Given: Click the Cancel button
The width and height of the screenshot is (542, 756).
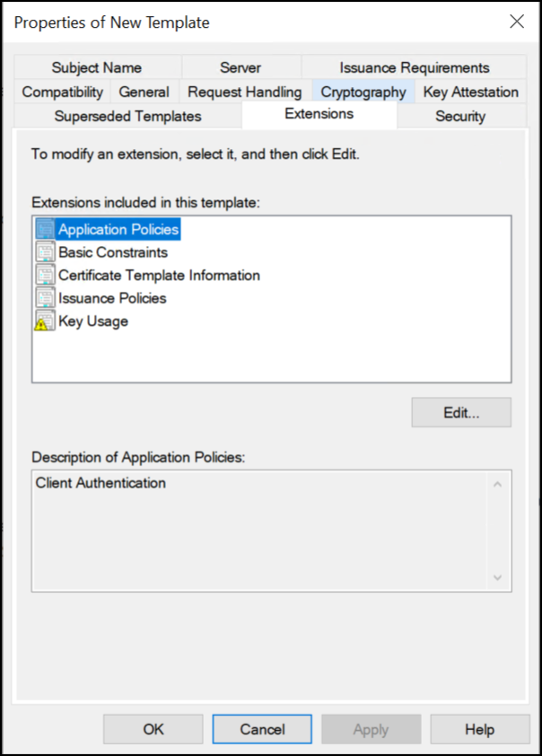Looking at the screenshot, I should tap(262, 729).
